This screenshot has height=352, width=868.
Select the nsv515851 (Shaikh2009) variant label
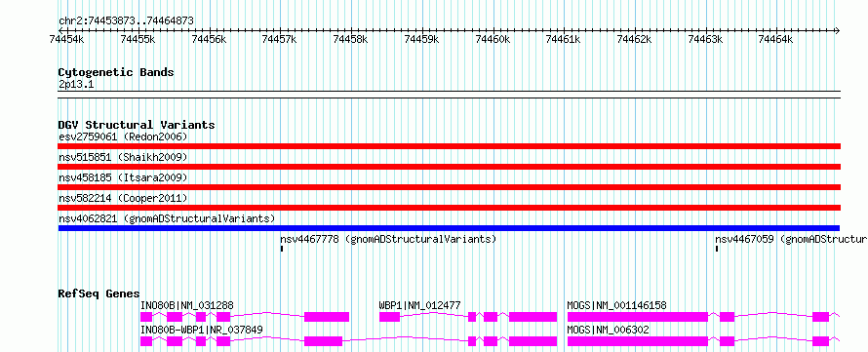pos(123,157)
